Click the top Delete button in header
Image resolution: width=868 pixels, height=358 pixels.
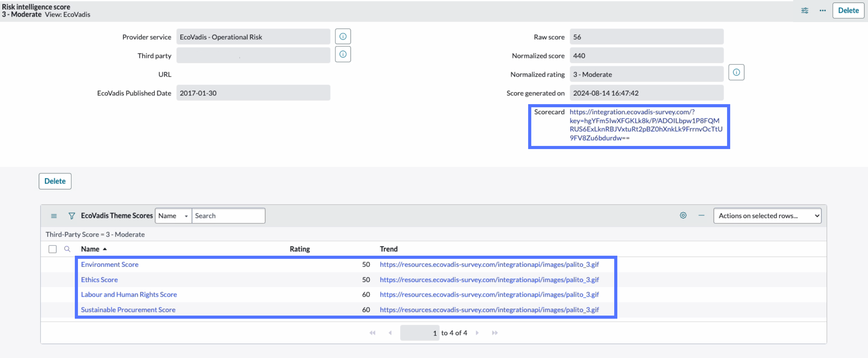pyautogui.click(x=848, y=11)
